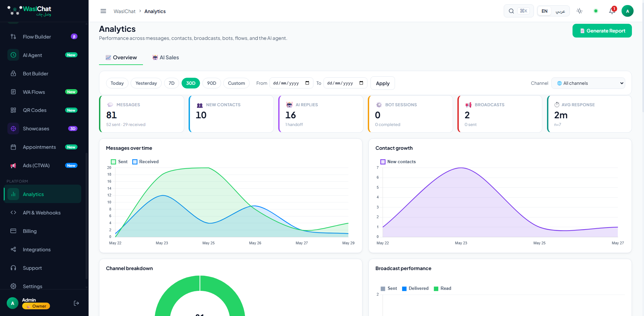The height and width of the screenshot is (316, 644).
Task: Click the green online status indicator
Action: 596,11
